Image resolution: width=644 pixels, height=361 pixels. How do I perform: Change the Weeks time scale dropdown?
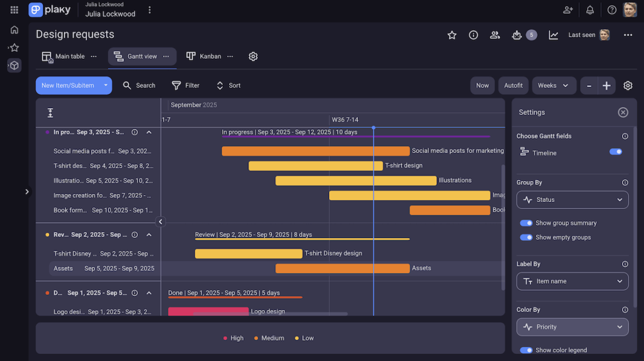(553, 85)
